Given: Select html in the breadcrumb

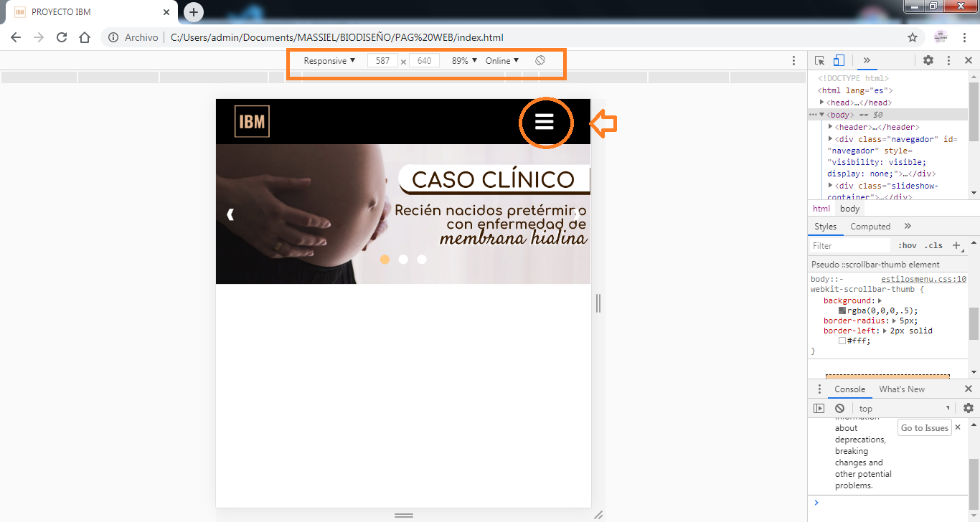Looking at the screenshot, I should [821, 209].
